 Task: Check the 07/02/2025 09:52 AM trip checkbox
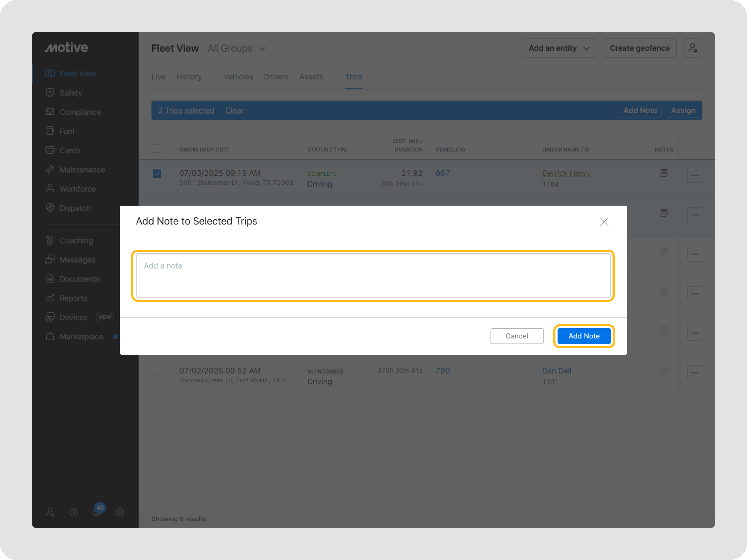157,371
